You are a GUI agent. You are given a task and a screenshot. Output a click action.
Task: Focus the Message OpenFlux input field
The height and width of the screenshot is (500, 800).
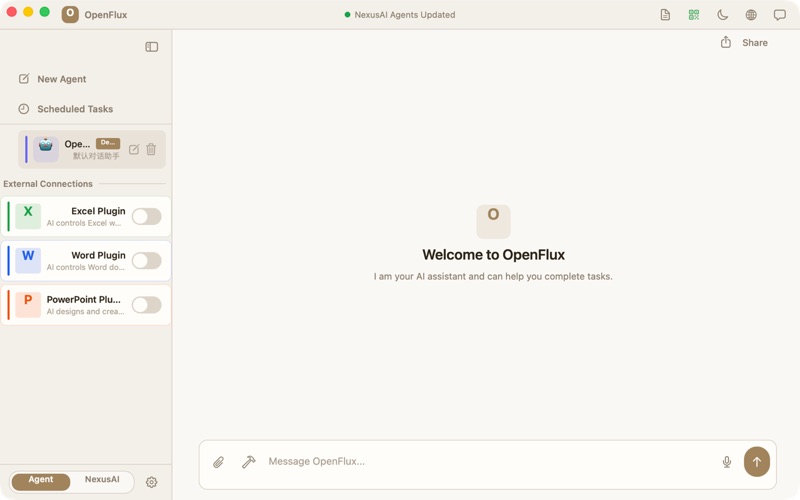pos(490,462)
